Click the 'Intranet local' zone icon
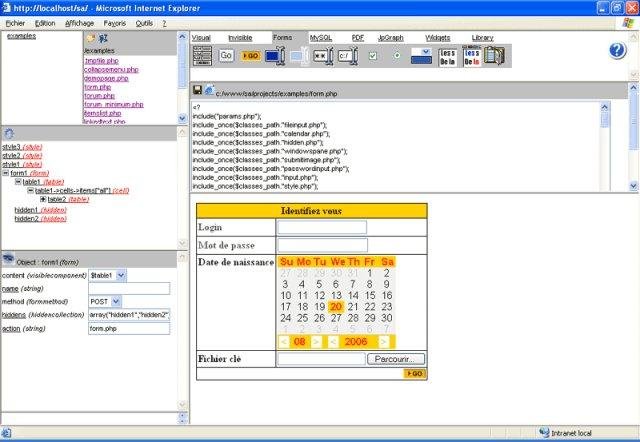This screenshot has height=442, width=640. [544, 433]
